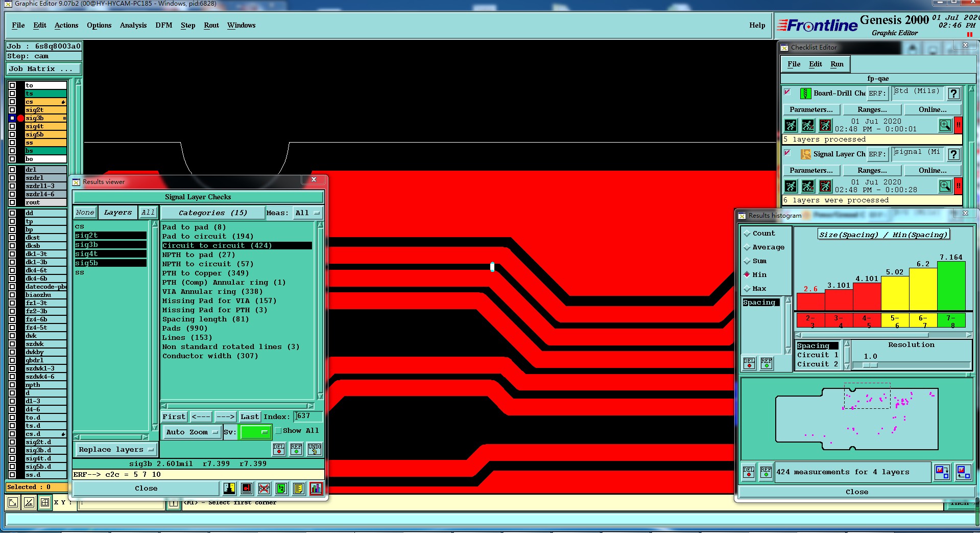Open Signal Layer results with magnifier icon

(x=945, y=186)
